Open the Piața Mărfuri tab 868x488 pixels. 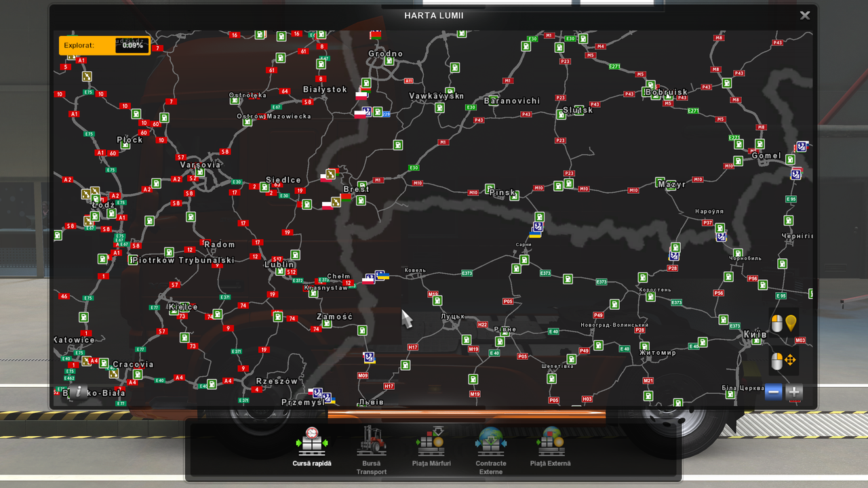pyautogui.click(x=431, y=447)
